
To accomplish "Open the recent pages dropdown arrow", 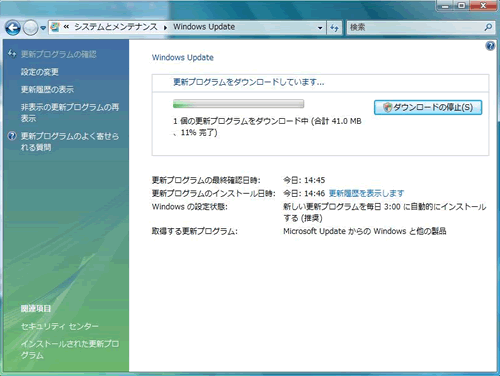I will tap(43, 28).
